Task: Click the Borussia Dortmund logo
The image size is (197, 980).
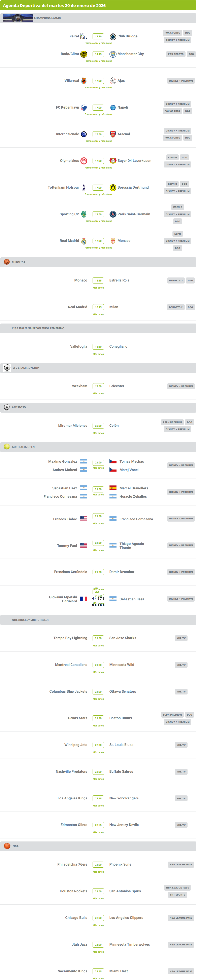Action: [x=113, y=188]
